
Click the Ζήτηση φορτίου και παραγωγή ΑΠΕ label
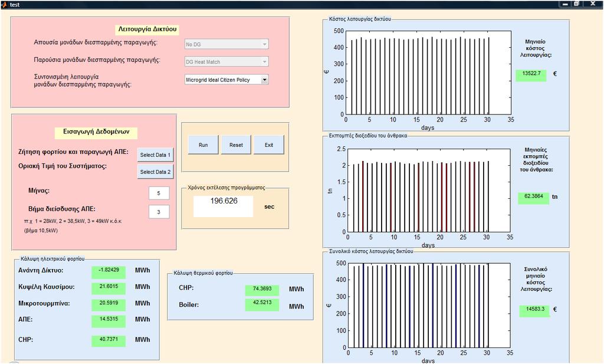coord(74,152)
